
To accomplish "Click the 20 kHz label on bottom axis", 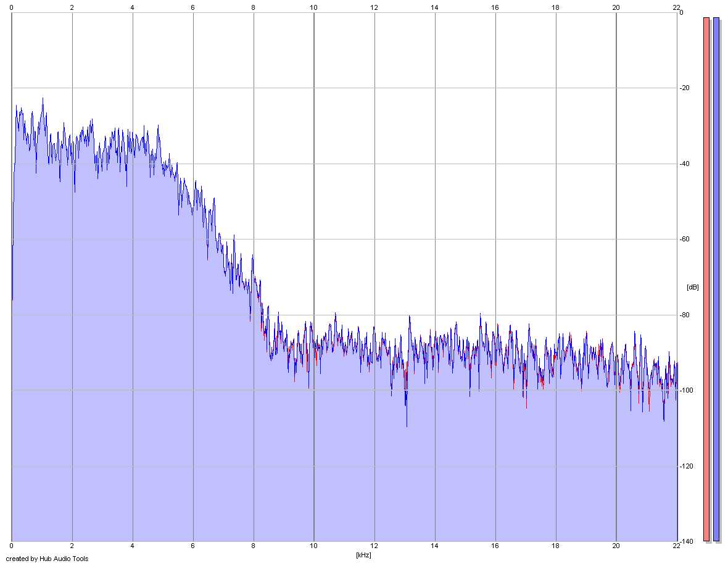I will tap(616, 546).
